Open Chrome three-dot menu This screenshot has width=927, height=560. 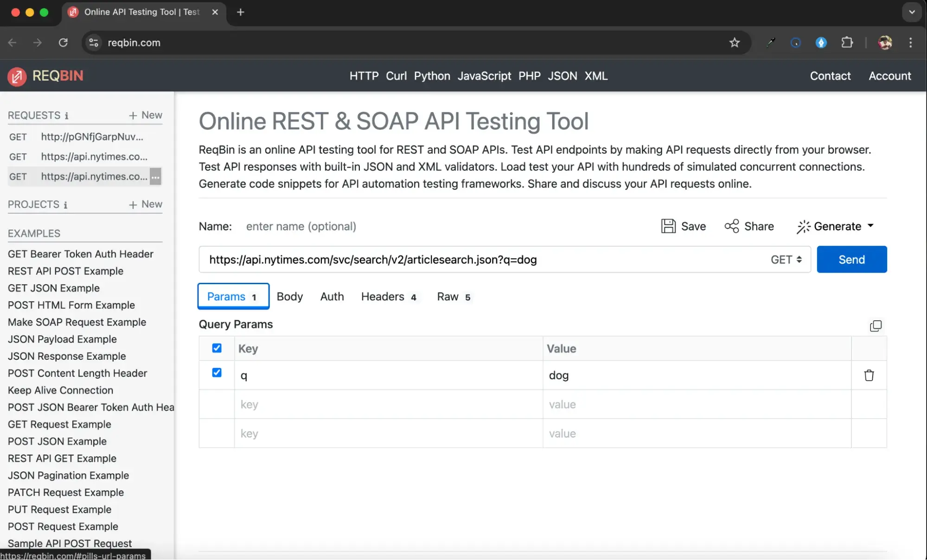(x=911, y=43)
